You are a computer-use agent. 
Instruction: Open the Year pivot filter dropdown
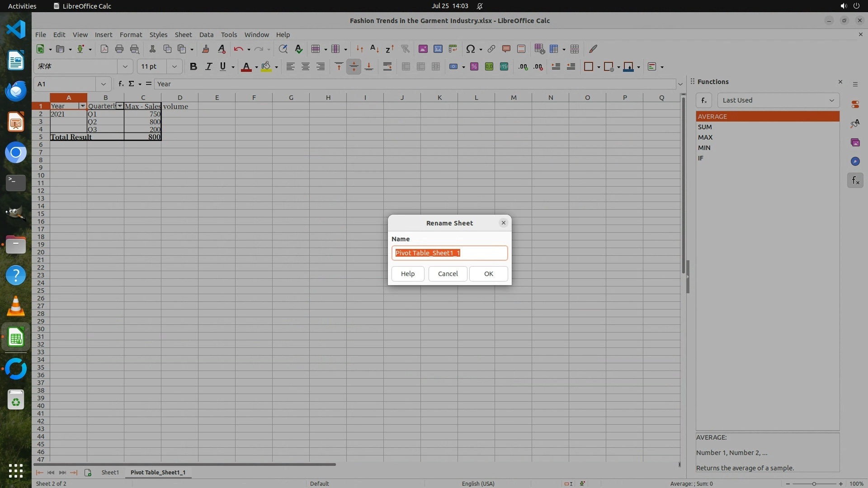[82, 106]
